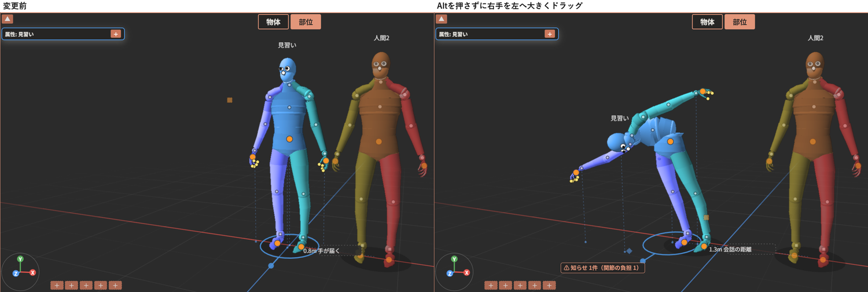Screen dimensions: 868x292
Task: Click the blue dot on the right panel ground ring
Action: (642, 261)
